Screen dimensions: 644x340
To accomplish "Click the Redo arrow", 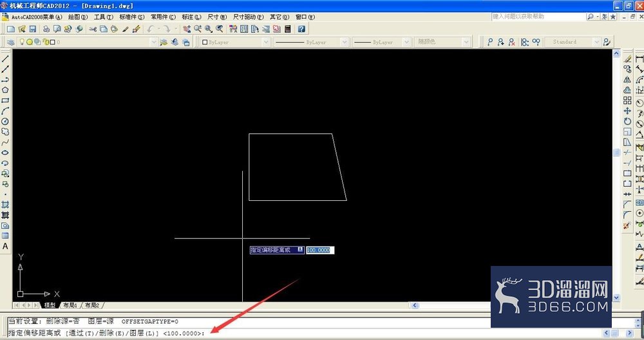I will pos(166,29).
